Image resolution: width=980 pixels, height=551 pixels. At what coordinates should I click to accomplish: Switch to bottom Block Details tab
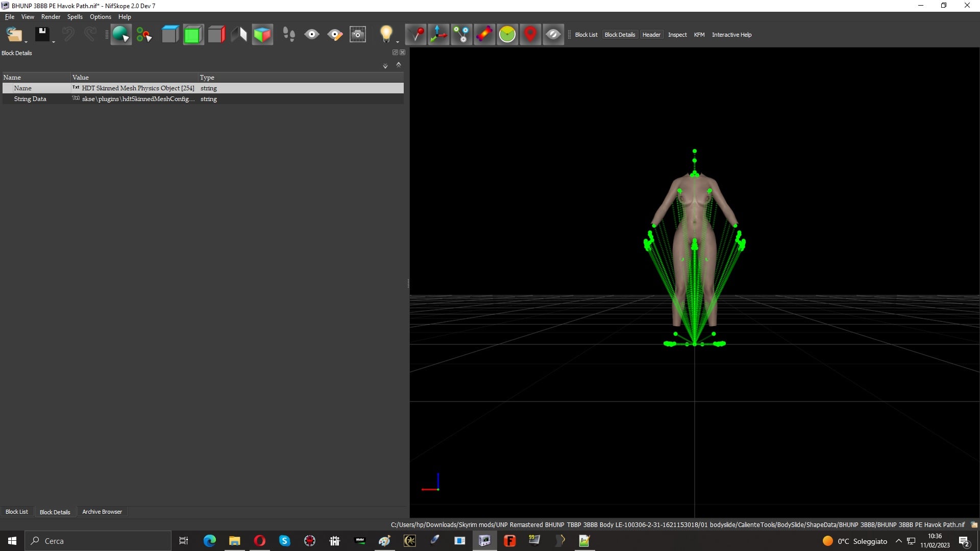tap(55, 512)
